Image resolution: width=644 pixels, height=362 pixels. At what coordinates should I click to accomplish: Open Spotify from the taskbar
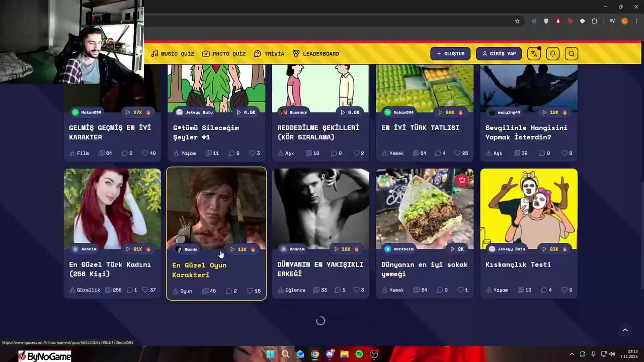[x=359, y=354]
